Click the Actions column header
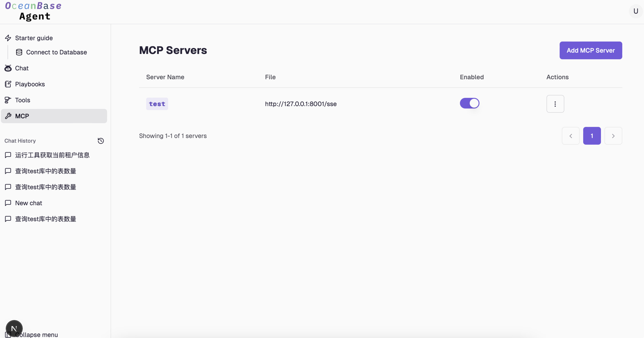644x338 pixels. [557, 77]
